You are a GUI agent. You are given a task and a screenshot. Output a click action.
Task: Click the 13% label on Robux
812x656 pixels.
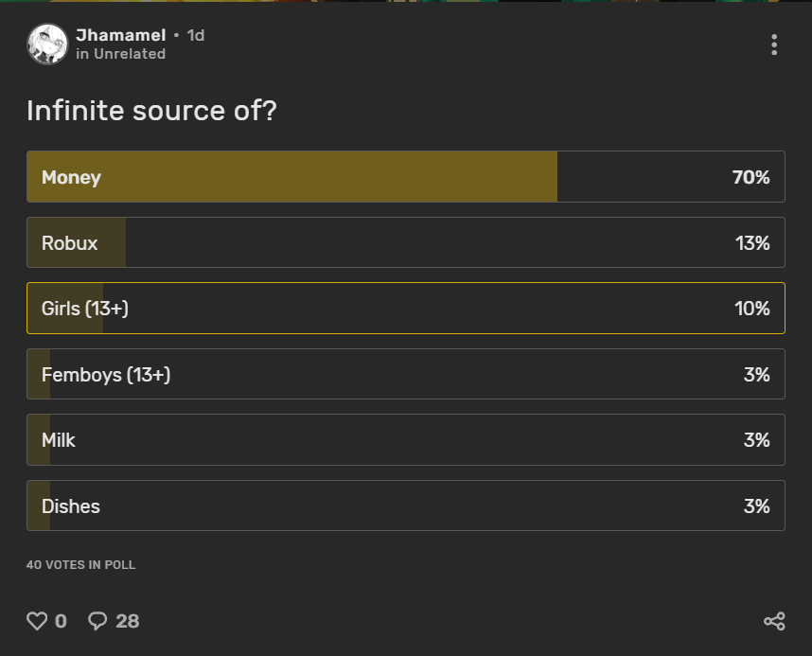pyautogui.click(x=752, y=243)
